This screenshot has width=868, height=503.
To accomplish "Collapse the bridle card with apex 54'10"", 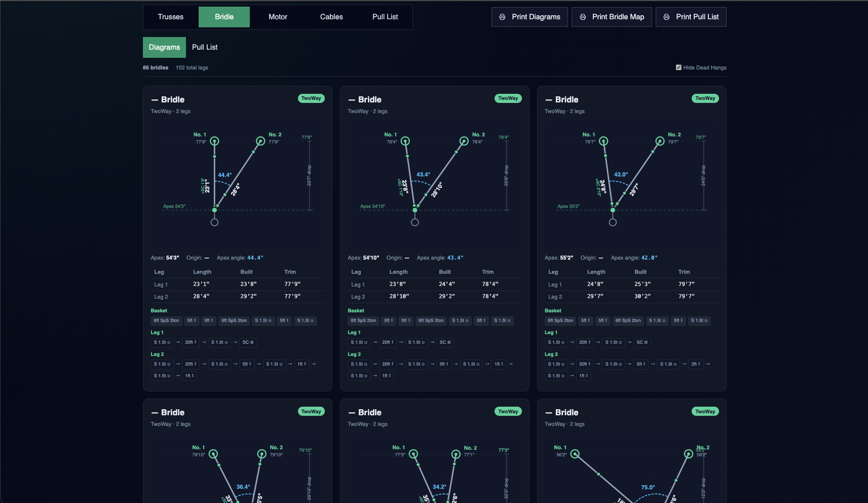I will (x=352, y=100).
